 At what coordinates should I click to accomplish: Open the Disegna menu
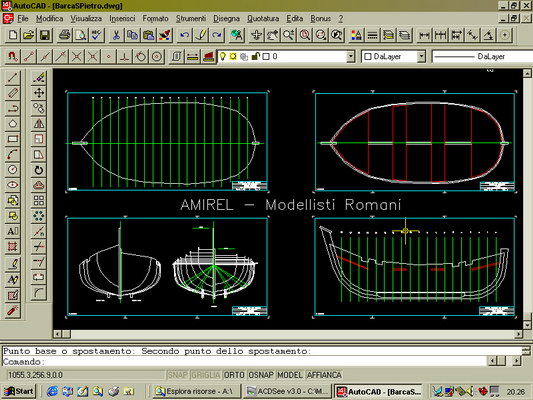pos(226,19)
